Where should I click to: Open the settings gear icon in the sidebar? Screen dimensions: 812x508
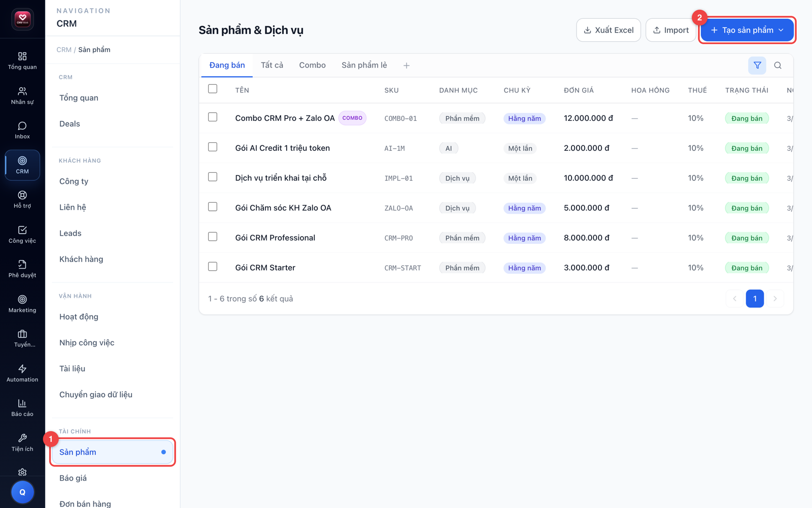[22, 472]
